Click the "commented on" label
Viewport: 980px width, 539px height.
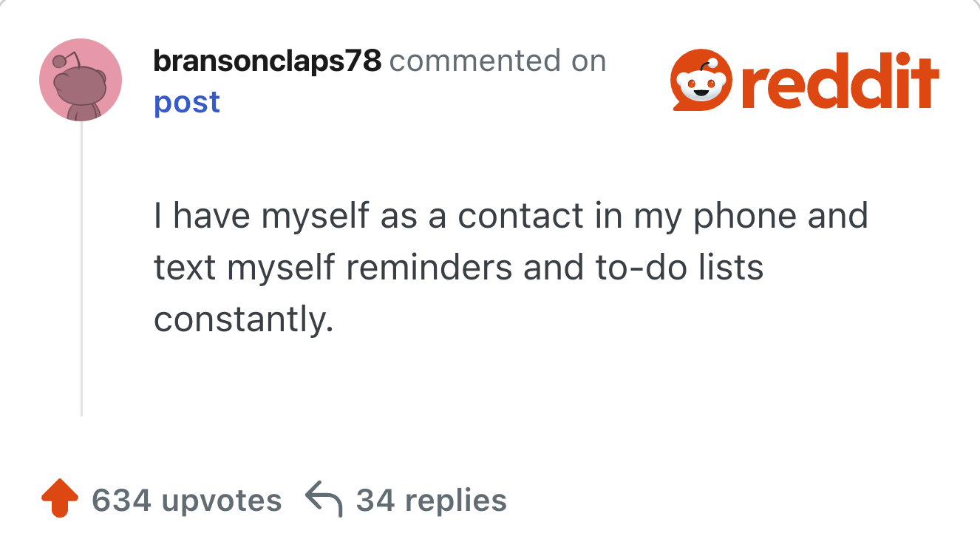point(497,61)
